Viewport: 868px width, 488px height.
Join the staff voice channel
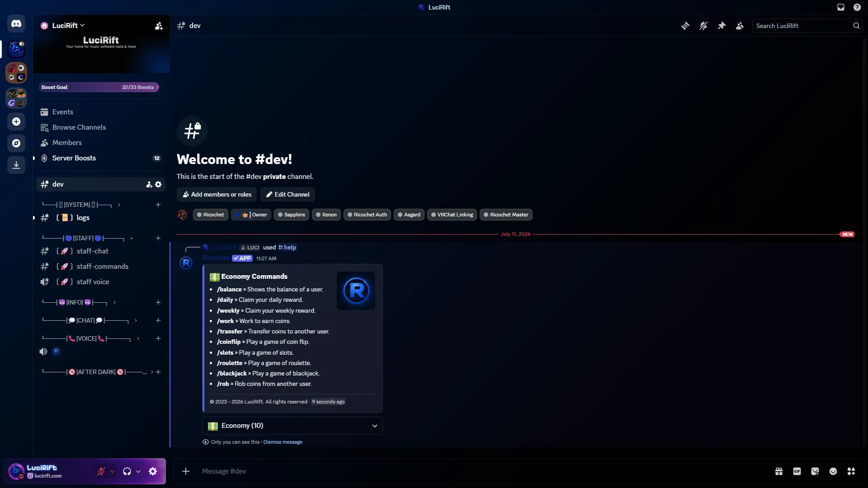click(x=101, y=282)
